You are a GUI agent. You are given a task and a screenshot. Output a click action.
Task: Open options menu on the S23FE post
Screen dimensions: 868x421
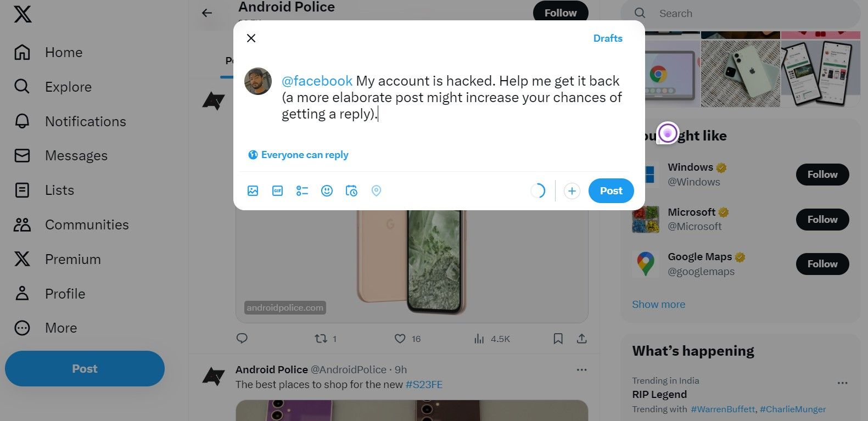582,370
